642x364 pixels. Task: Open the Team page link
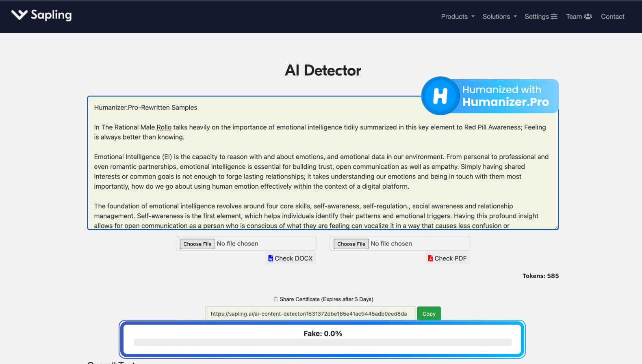click(579, 17)
